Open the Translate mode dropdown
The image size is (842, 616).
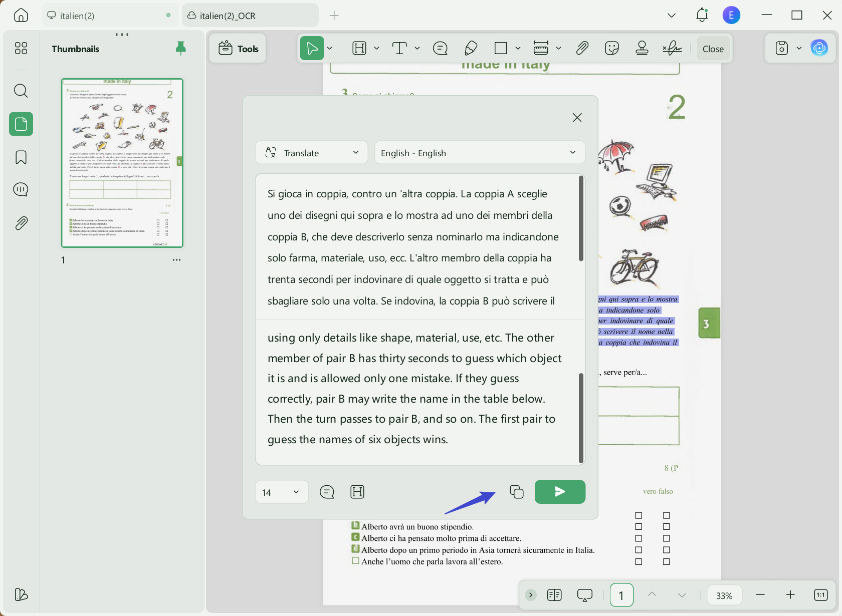312,153
